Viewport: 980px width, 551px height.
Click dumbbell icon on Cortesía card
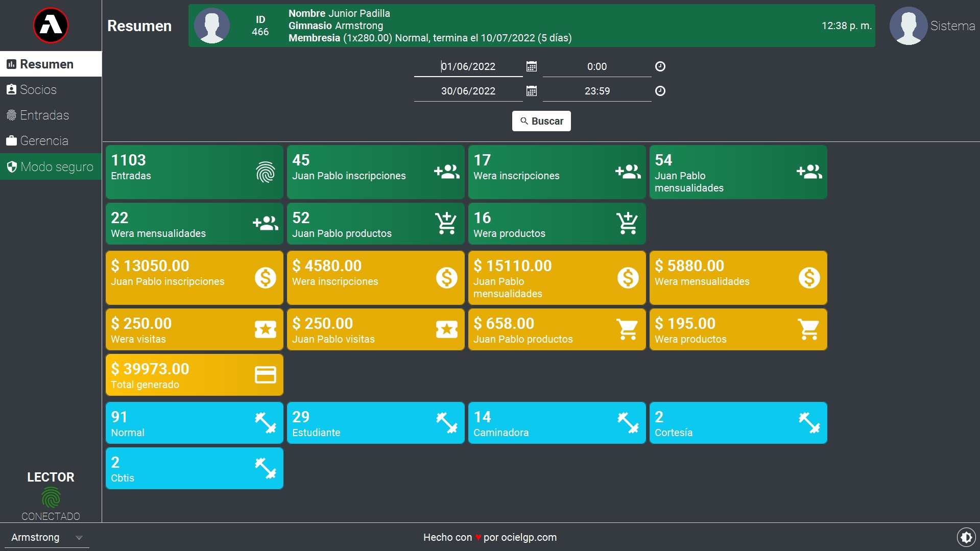[x=809, y=423]
